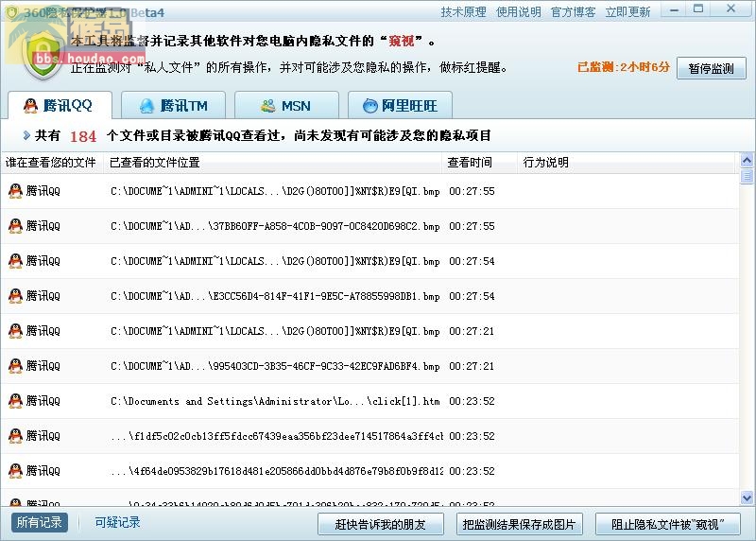
Task: Click QQ icon in first 00:27:54 row
Action: (15, 261)
